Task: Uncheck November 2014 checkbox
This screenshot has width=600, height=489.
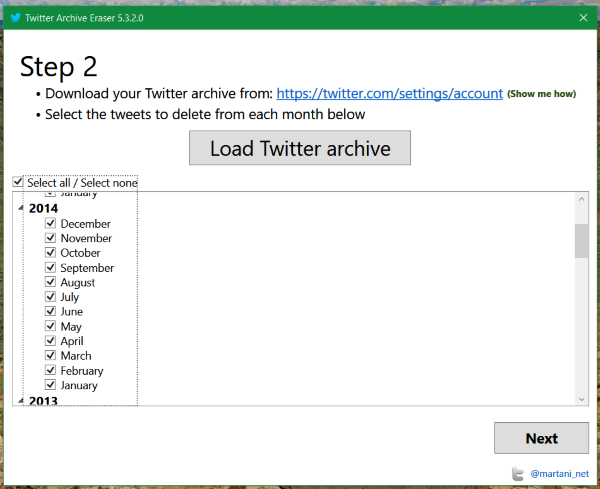Action: click(50, 238)
